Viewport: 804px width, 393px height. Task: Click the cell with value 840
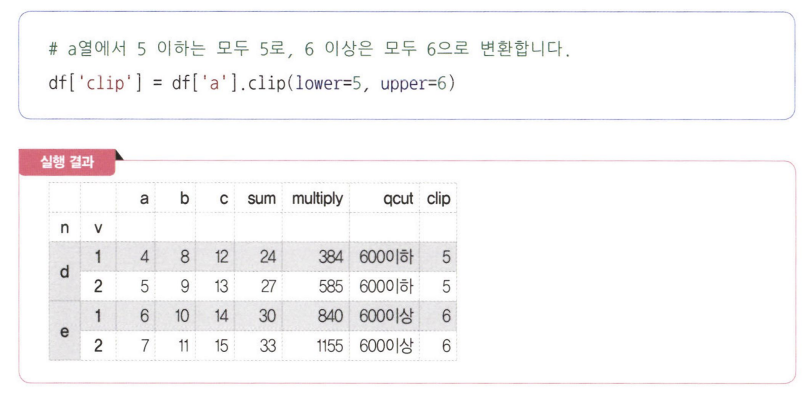point(315,316)
